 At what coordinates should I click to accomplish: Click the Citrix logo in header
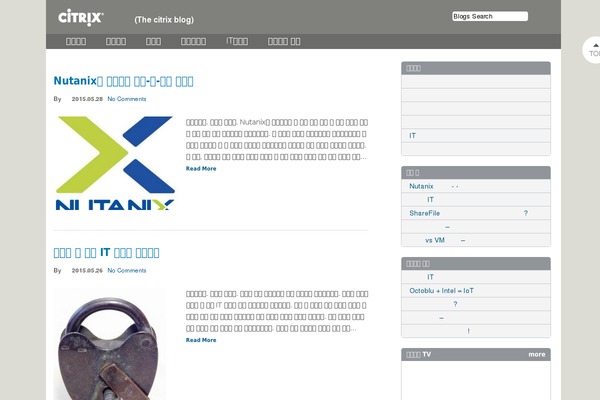[81, 18]
